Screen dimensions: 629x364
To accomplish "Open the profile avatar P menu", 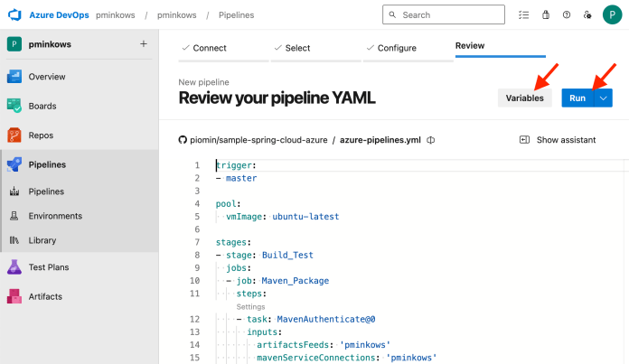I will coord(612,14).
